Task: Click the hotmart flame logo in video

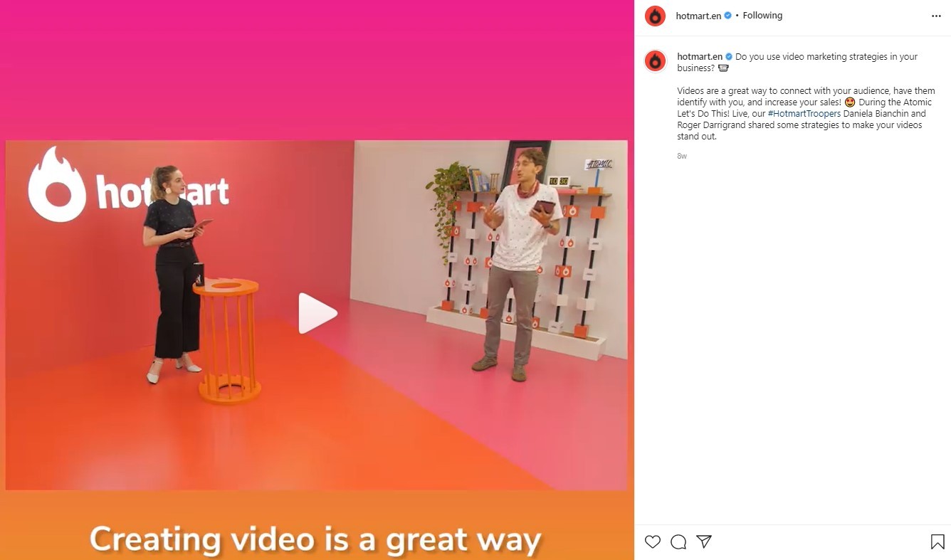Action: tap(57, 184)
